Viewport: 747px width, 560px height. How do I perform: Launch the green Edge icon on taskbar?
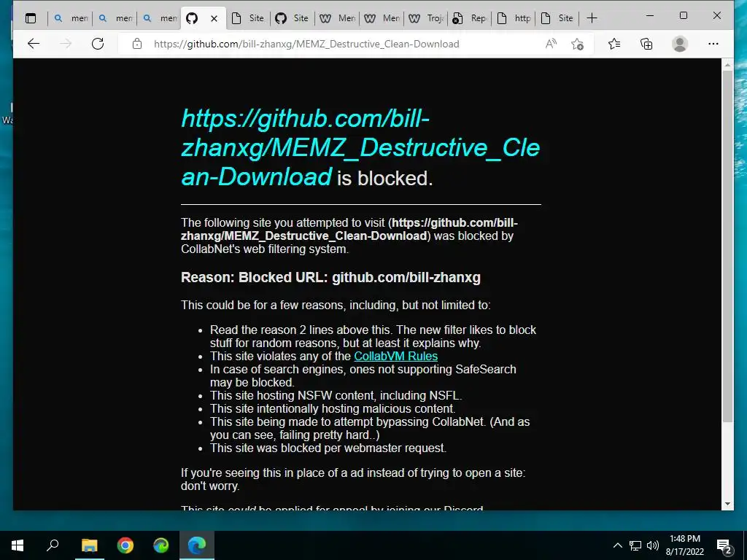(x=161, y=545)
